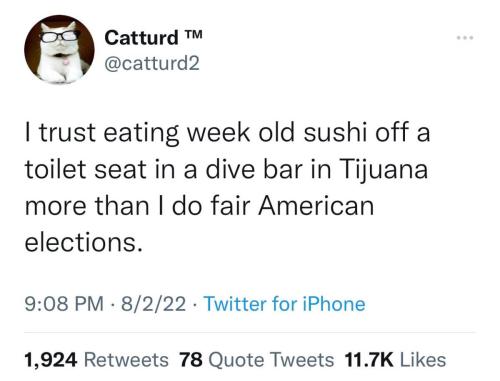Click the glasses on the cat avatar

point(60,36)
